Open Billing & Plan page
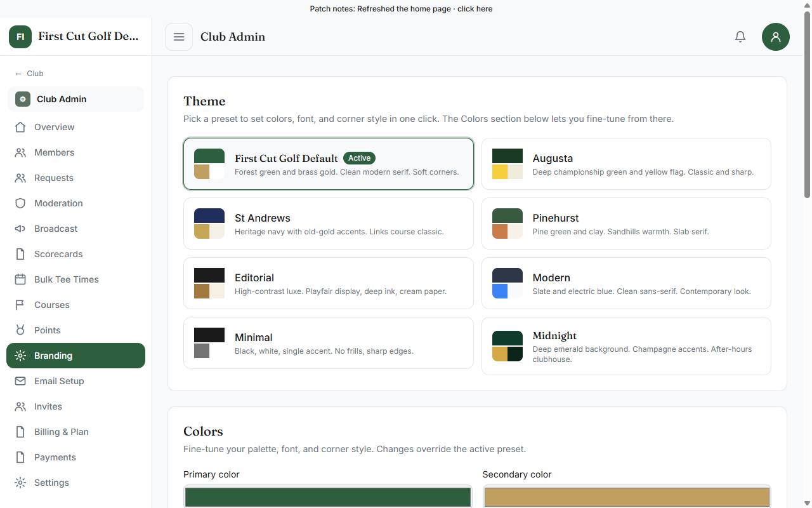 coord(76,432)
